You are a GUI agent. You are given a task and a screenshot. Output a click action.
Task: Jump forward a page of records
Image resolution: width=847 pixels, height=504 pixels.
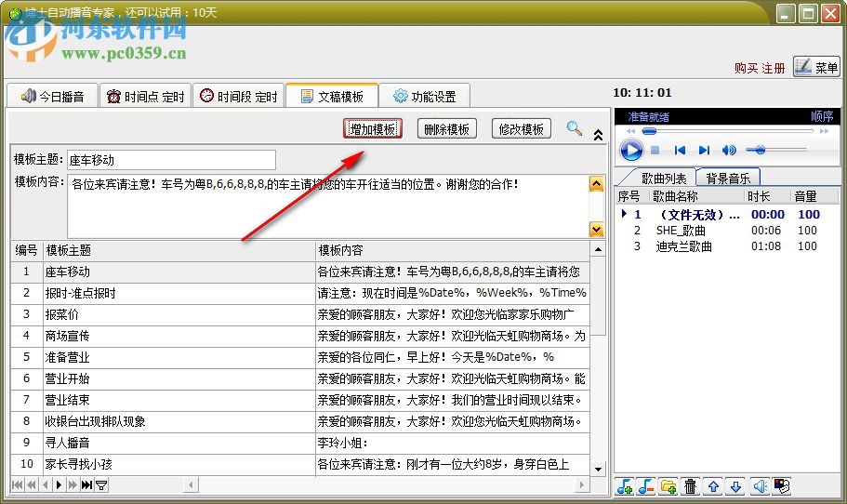click(73, 484)
